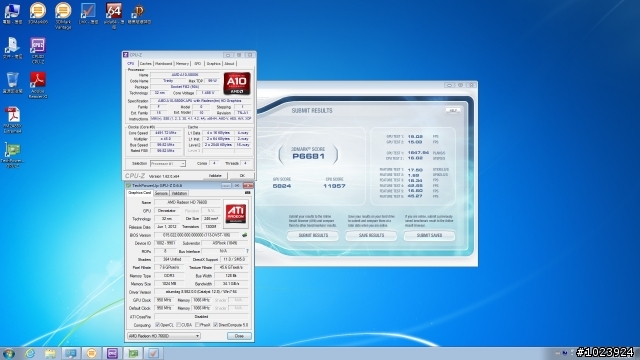The image size is (640, 360).
Task: Switch to the Mainboard tab in CPU-Z
Action: [164, 64]
